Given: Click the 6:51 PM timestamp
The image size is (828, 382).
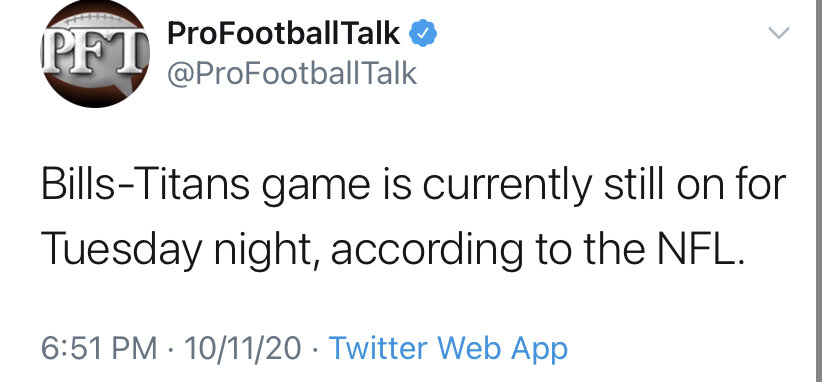Looking at the screenshot, I should click(x=99, y=349).
